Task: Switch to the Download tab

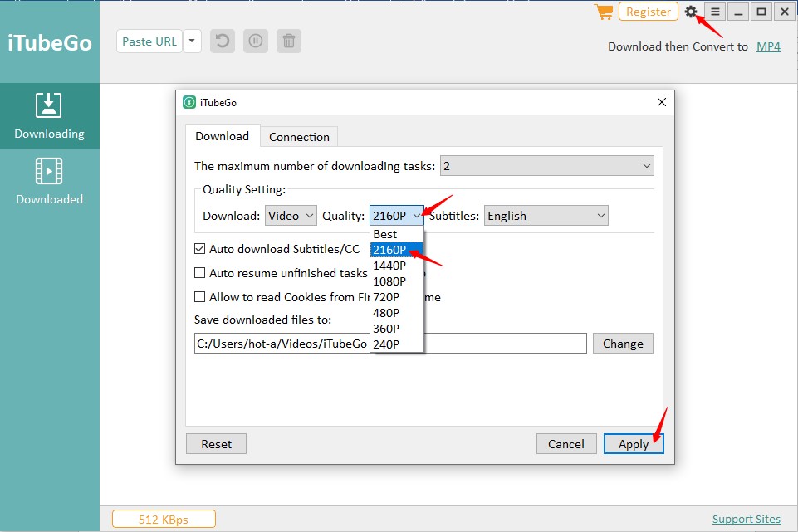Action: [223, 136]
